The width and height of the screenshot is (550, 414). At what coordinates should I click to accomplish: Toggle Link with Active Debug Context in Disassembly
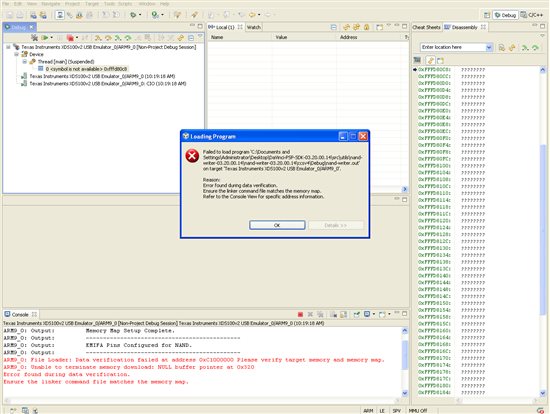click(x=431, y=60)
